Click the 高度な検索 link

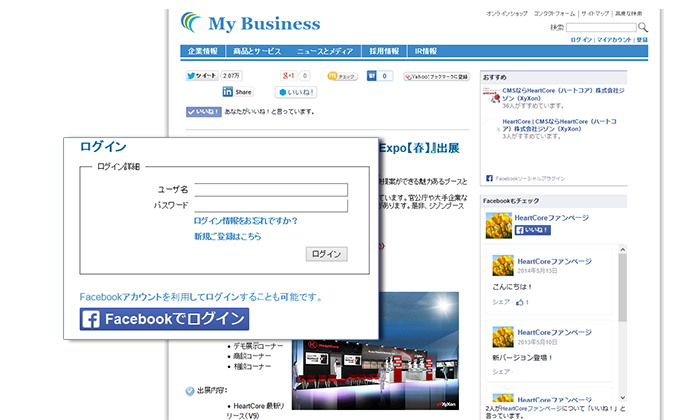(629, 14)
